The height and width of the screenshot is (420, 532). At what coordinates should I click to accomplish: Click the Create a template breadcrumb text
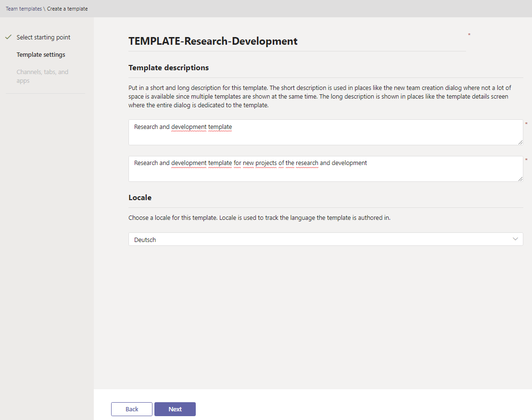pos(67,9)
